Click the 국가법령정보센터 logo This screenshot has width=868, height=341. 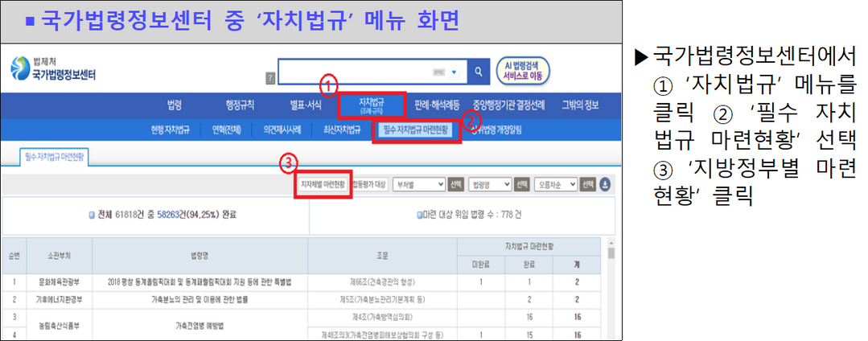53,70
